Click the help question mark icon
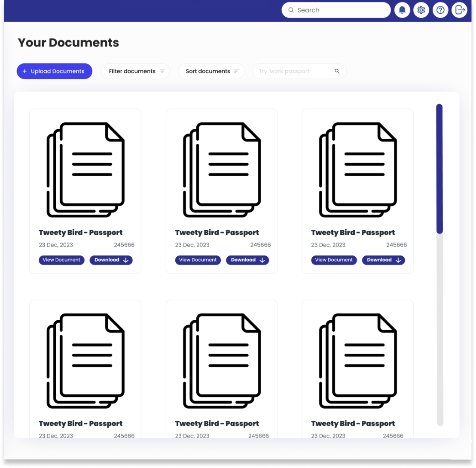The height and width of the screenshot is (468, 476). [x=440, y=10]
